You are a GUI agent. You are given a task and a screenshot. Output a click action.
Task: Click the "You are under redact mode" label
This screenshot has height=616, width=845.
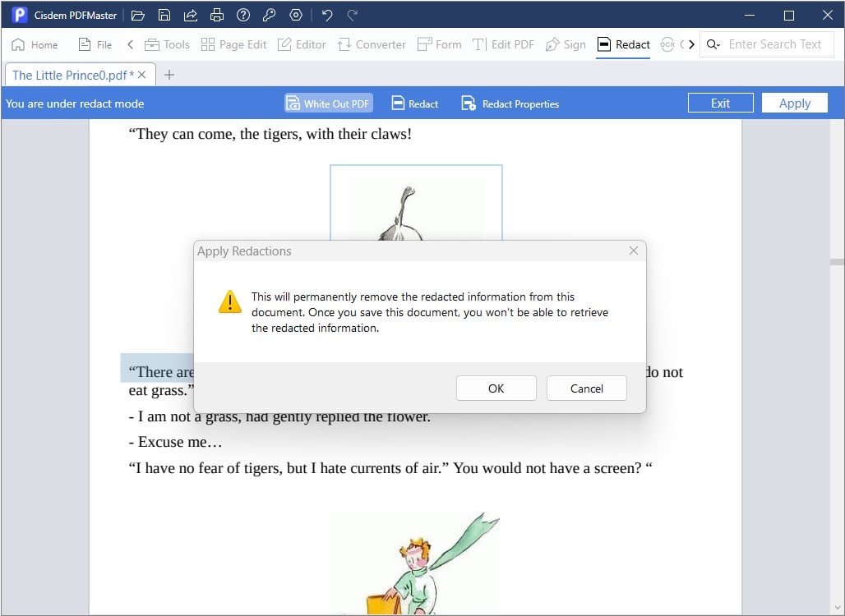click(x=75, y=103)
